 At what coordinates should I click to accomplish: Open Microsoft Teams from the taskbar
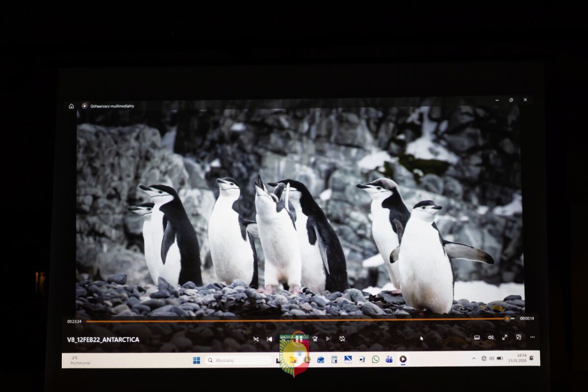[x=389, y=359]
